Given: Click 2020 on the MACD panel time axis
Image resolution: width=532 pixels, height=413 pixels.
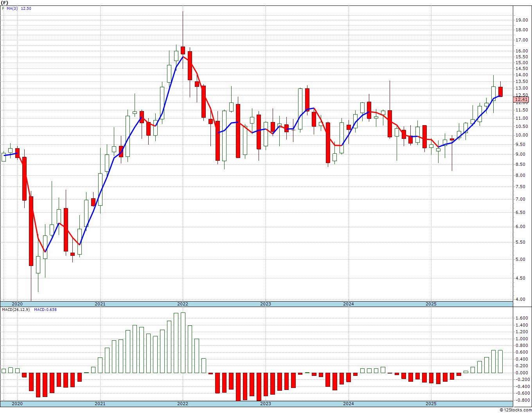Looking at the screenshot, I should click(17, 404).
